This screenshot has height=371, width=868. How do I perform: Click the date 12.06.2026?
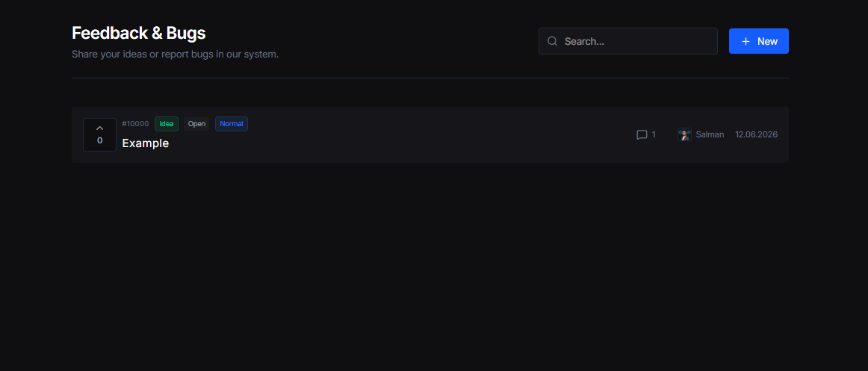click(x=756, y=134)
